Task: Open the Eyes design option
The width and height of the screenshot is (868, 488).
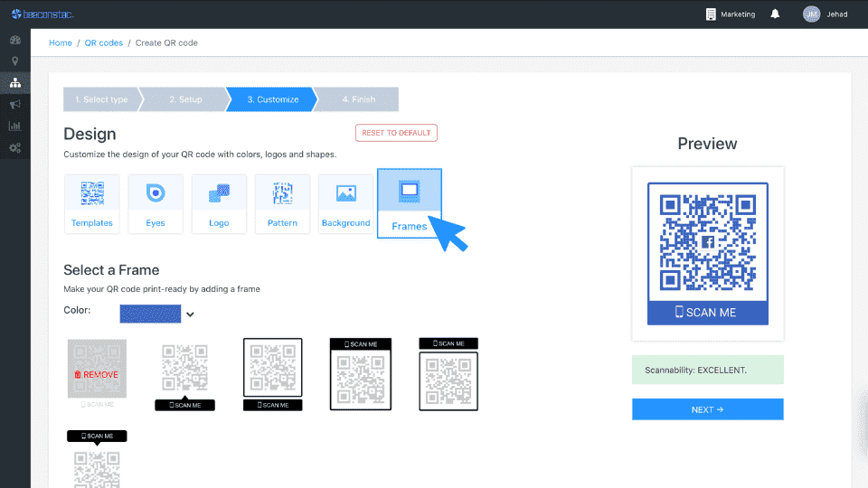Action: point(156,204)
